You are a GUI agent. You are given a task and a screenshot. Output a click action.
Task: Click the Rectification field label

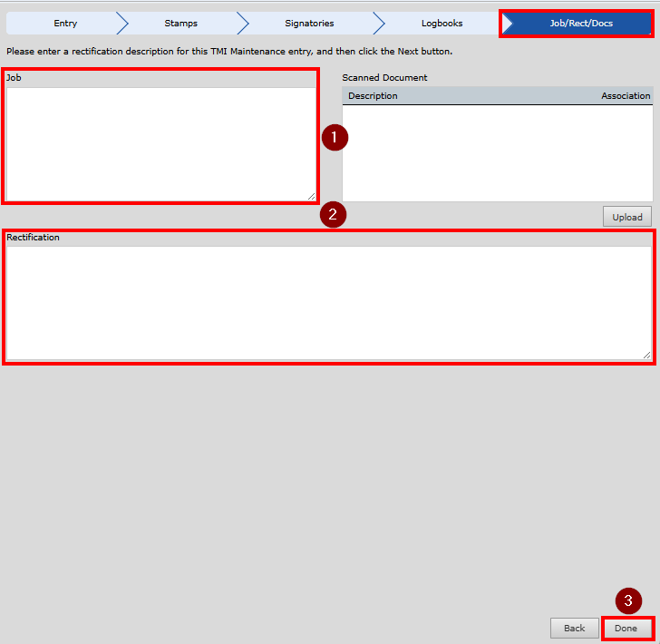coord(33,238)
